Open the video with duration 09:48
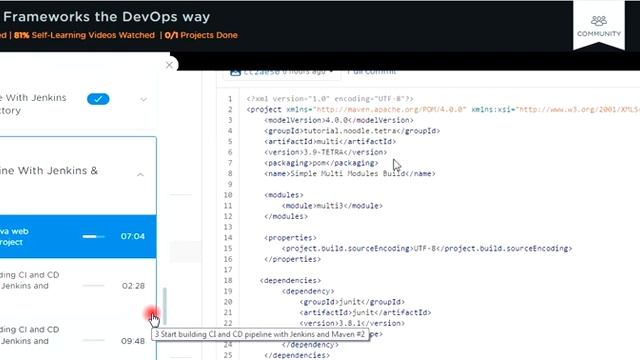Image resolution: width=640 pixels, height=360 pixels. 78,336
